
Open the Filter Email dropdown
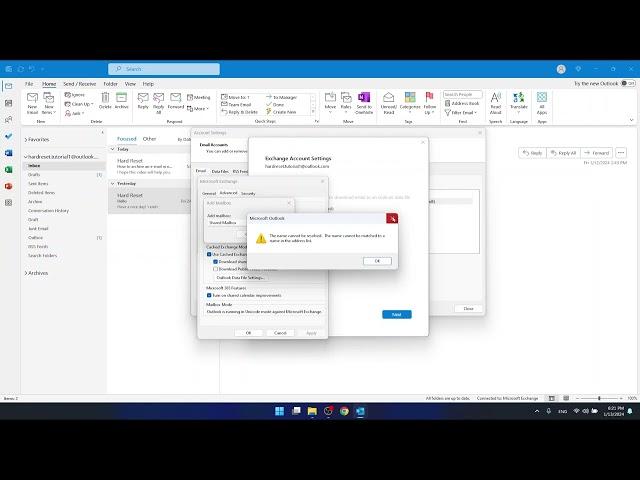coord(460,112)
